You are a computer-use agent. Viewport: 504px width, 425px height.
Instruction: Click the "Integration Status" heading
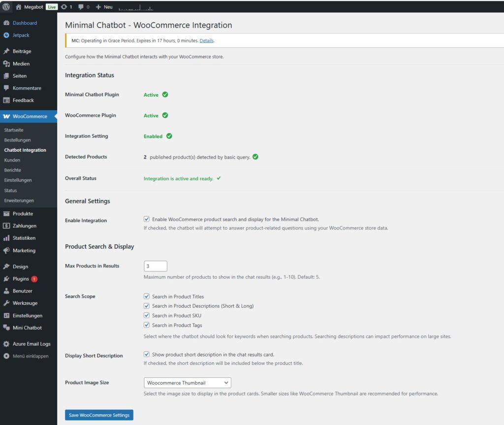90,75
